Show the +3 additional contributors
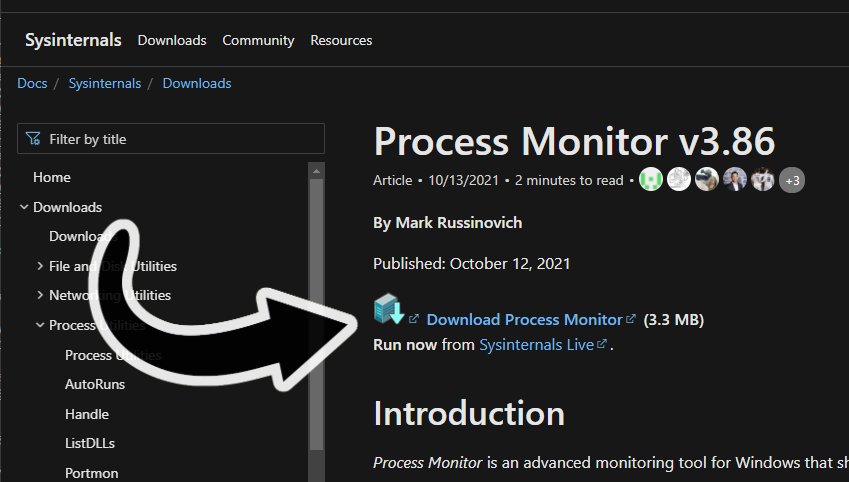 792,181
